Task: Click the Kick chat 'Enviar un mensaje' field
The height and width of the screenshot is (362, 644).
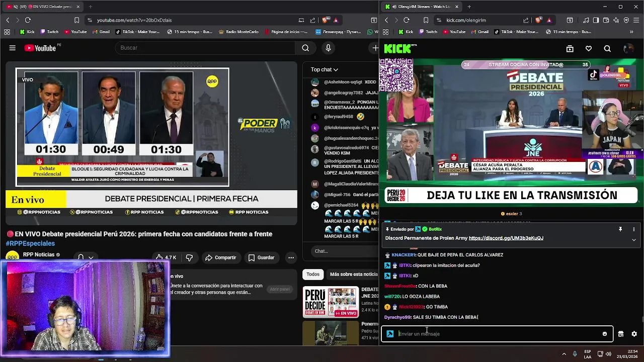Action: (497, 334)
